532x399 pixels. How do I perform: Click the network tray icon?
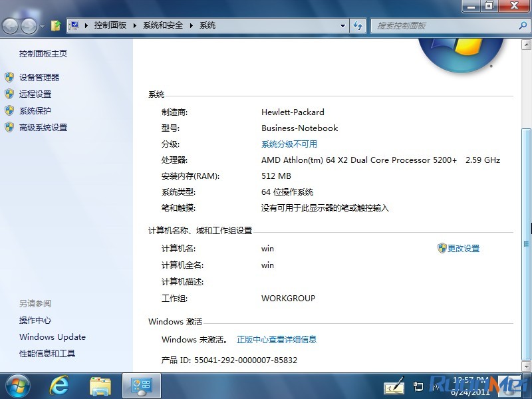(418, 386)
